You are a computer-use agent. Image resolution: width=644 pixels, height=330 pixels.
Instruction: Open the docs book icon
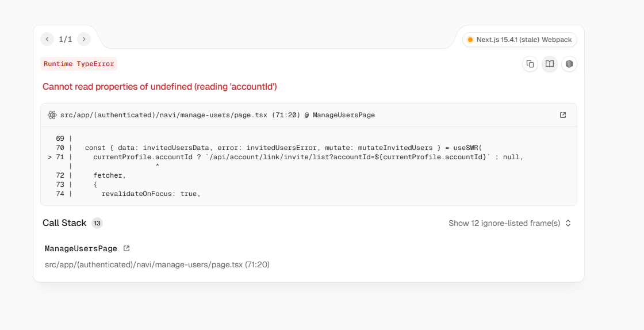coord(550,64)
